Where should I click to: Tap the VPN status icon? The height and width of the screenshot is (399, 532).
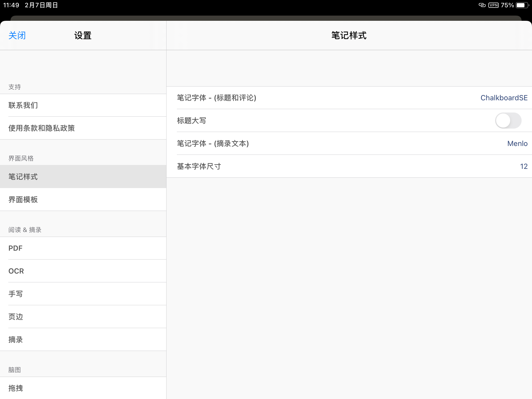pyautogui.click(x=493, y=5)
